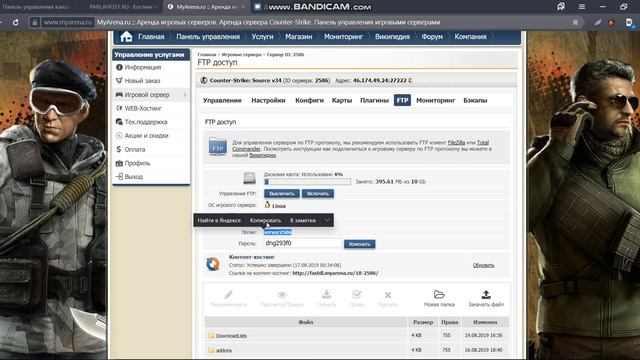Switch to the Мониторинг server tab

436,100
